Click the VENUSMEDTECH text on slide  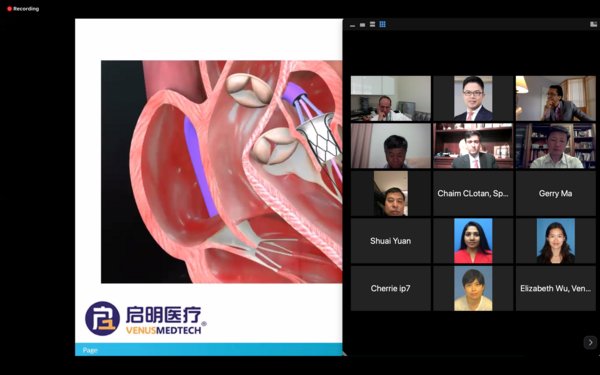coord(163,330)
